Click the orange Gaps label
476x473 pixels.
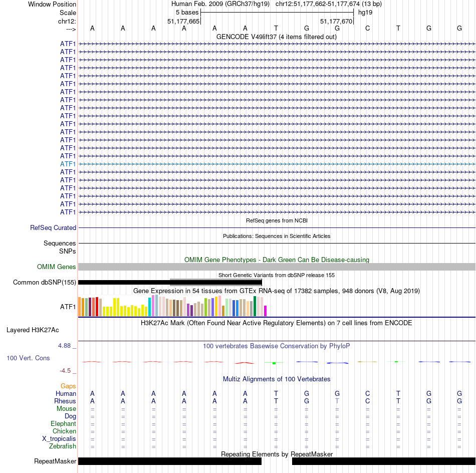[x=68, y=386]
